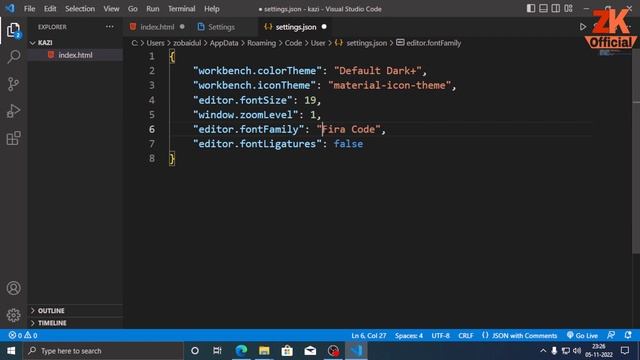
Task: Open Source Control view
Action: click(x=13, y=84)
